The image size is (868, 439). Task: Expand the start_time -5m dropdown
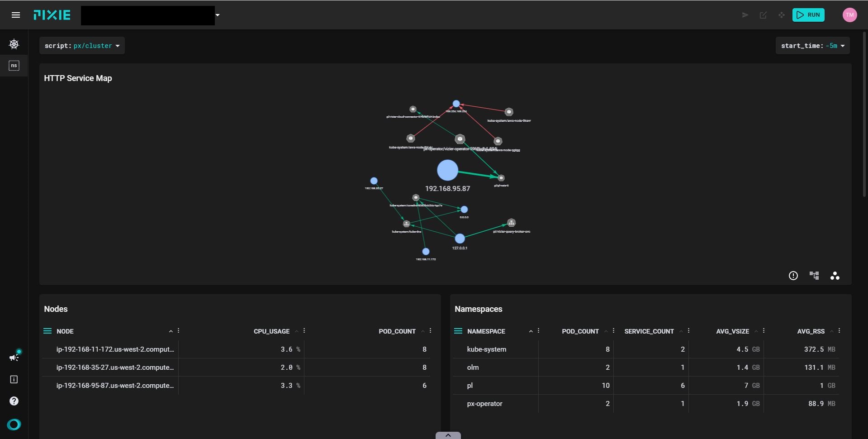tap(812, 46)
